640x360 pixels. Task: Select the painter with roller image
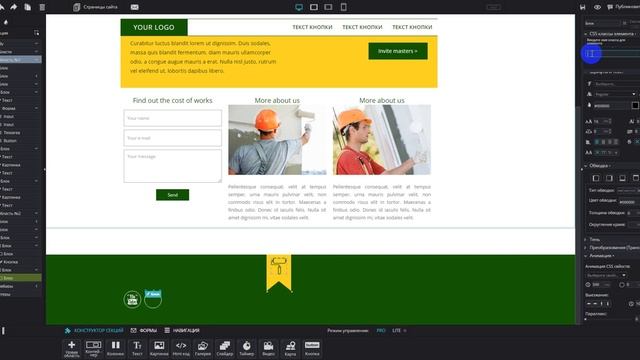[x=277, y=140]
